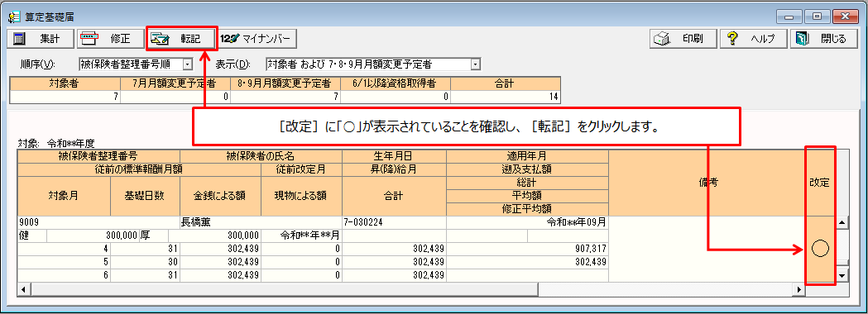Click the 改定 circle mark cell
868x314 pixels.
click(819, 250)
